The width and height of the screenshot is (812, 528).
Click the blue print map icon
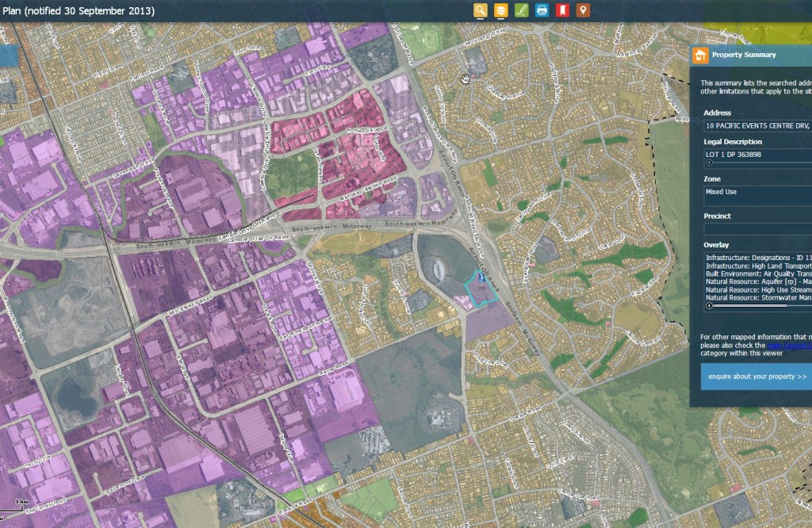[542, 10]
